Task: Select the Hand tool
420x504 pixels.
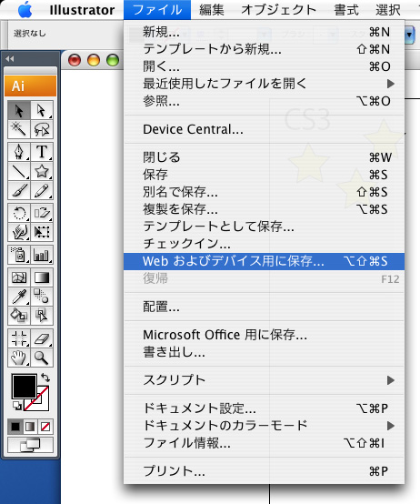Action: (x=19, y=358)
